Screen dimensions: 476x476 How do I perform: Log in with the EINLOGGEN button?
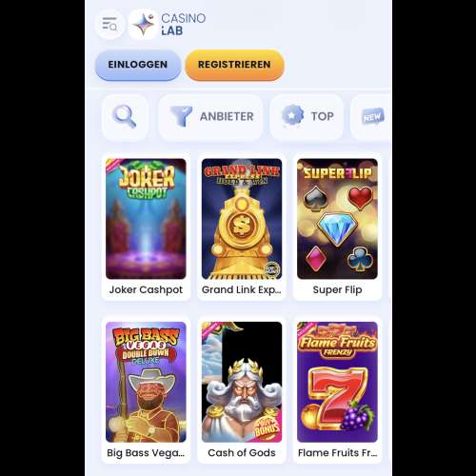[x=138, y=65]
